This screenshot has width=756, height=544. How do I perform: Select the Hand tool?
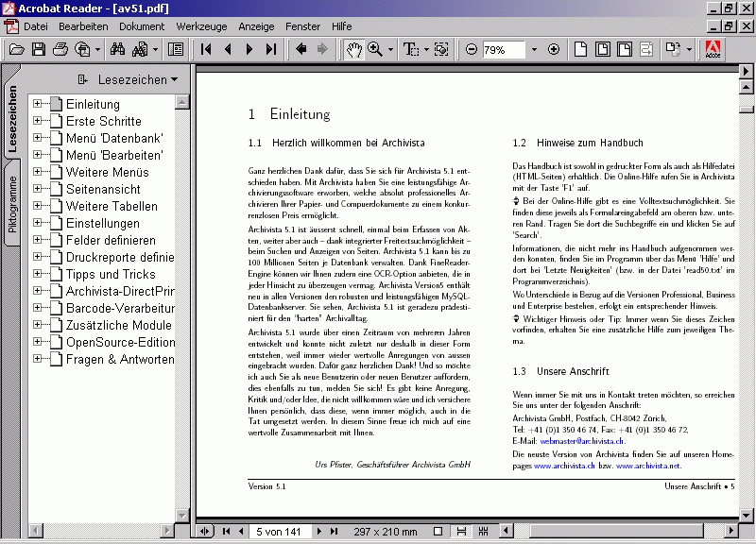tap(353, 49)
